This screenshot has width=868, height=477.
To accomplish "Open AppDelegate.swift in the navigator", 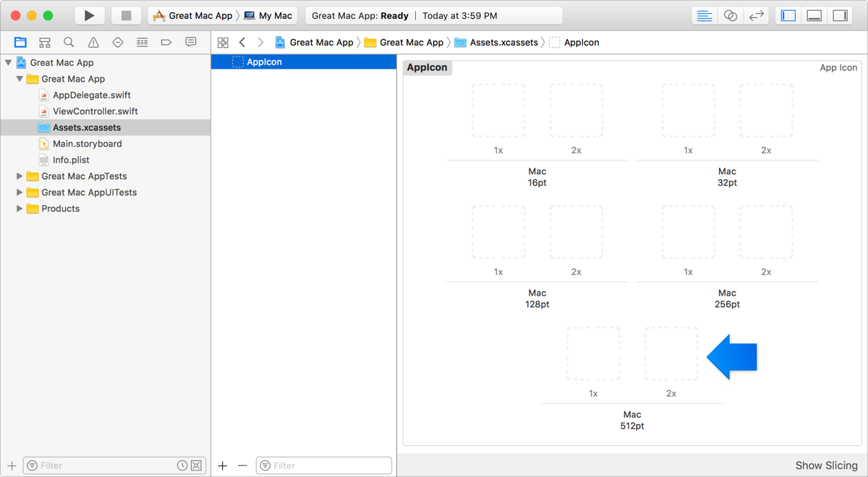I will tap(91, 95).
